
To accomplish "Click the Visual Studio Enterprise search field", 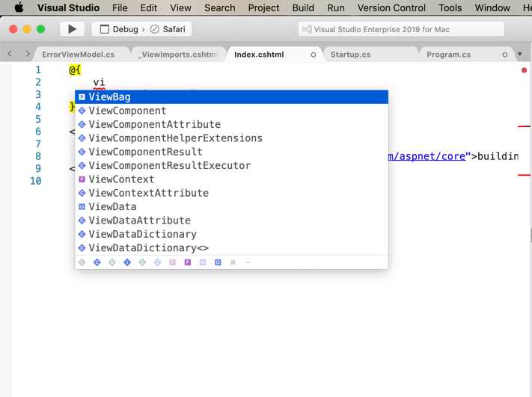I will [401, 29].
